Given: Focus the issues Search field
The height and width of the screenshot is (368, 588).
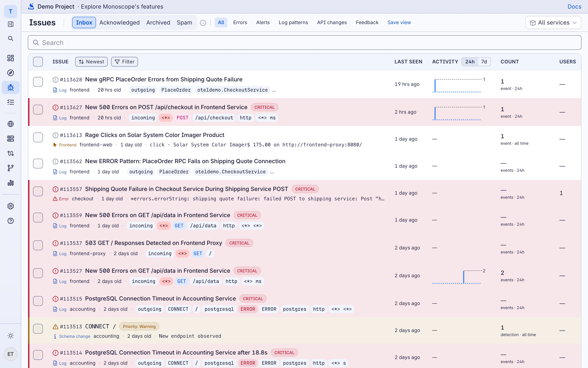Looking at the screenshot, I should (x=304, y=43).
